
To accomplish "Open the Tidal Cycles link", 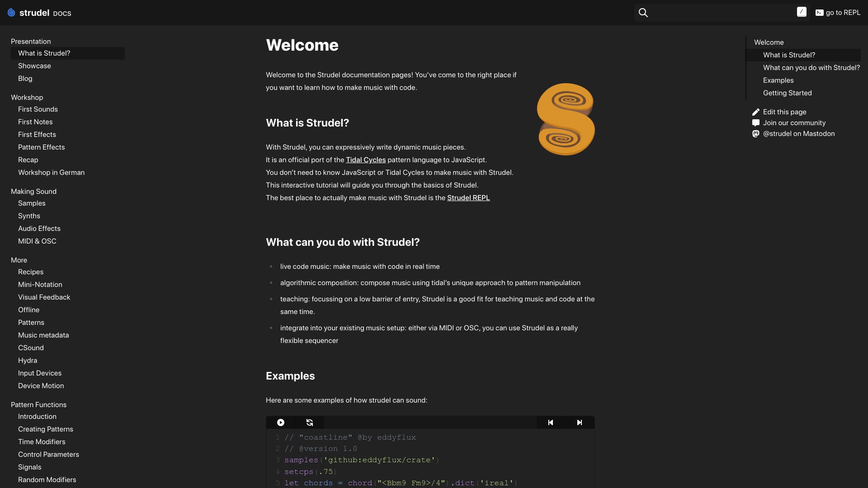I will 366,160.
